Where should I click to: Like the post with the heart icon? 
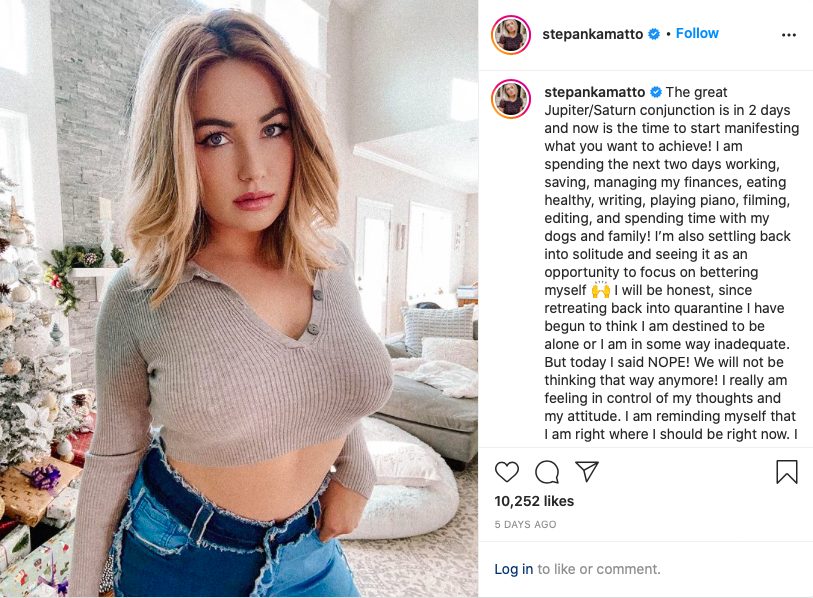507,471
